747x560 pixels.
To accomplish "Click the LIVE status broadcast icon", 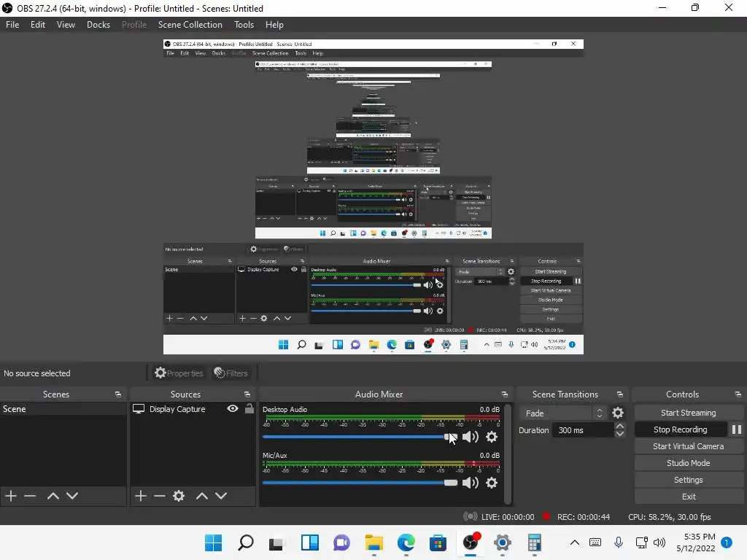I will pos(471,517).
